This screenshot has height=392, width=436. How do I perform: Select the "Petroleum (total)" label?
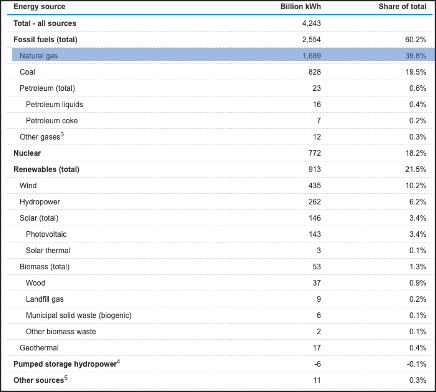[47, 88]
